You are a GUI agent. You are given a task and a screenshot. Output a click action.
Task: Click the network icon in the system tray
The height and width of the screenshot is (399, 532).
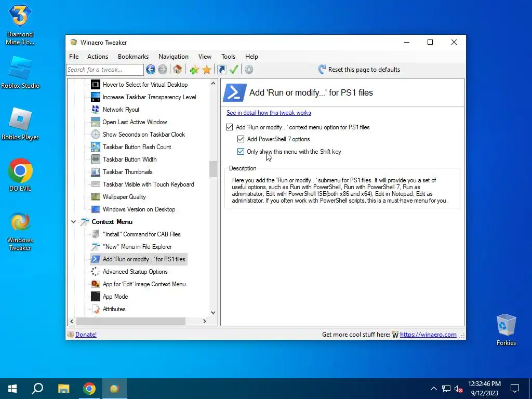tap(446, 389)
